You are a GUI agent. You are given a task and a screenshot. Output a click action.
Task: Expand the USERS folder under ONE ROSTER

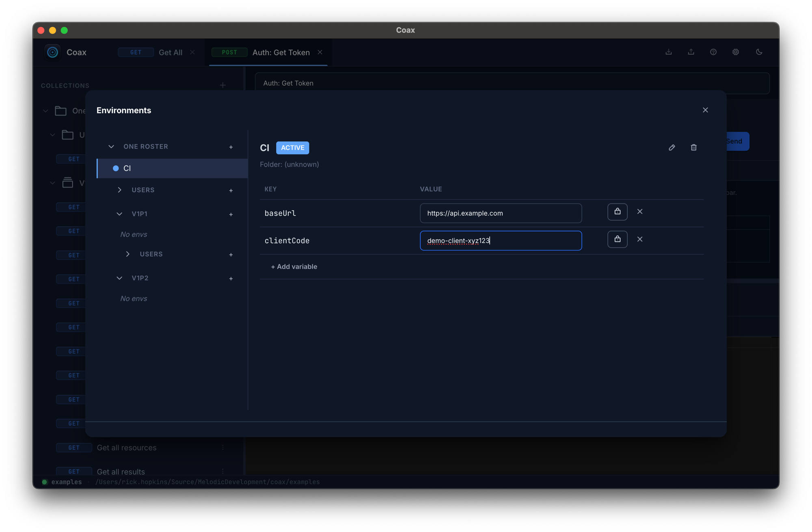coord(119,190)
